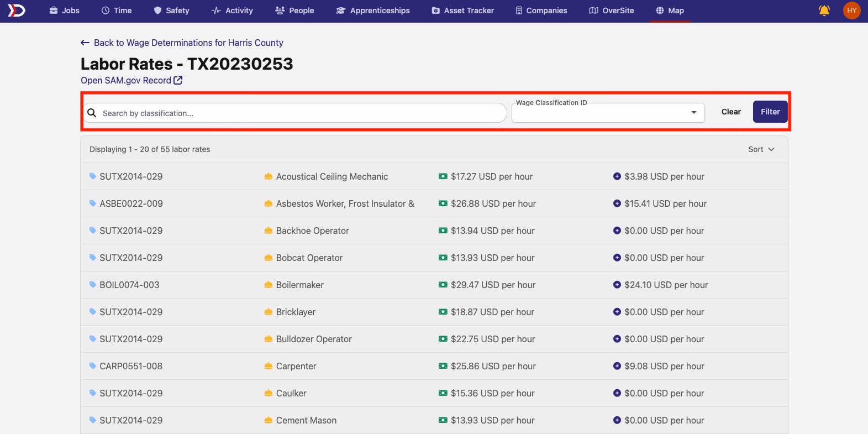The width and height of the screenshot is (868, 434).
Task: Open the Companies section
Action: 541,11
